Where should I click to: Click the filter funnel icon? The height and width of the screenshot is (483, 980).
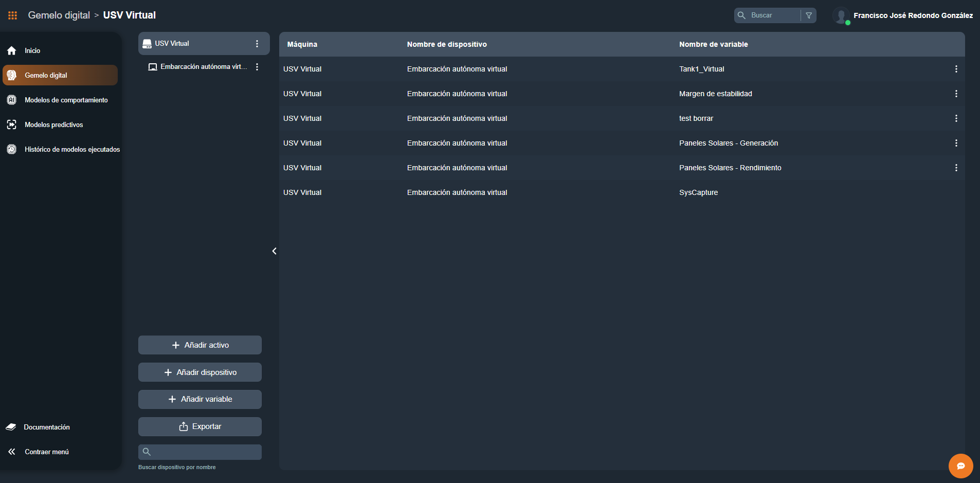[x=809, y=15]
